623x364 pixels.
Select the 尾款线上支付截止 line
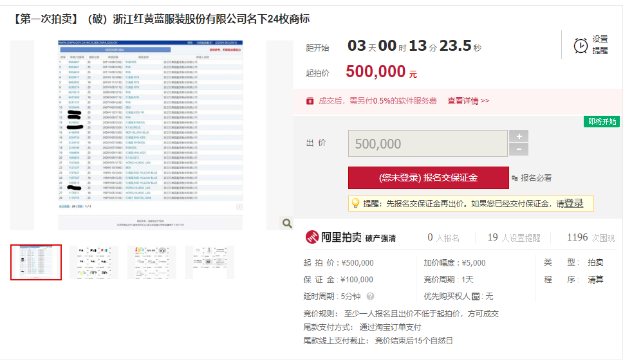(x=378, y=341)
